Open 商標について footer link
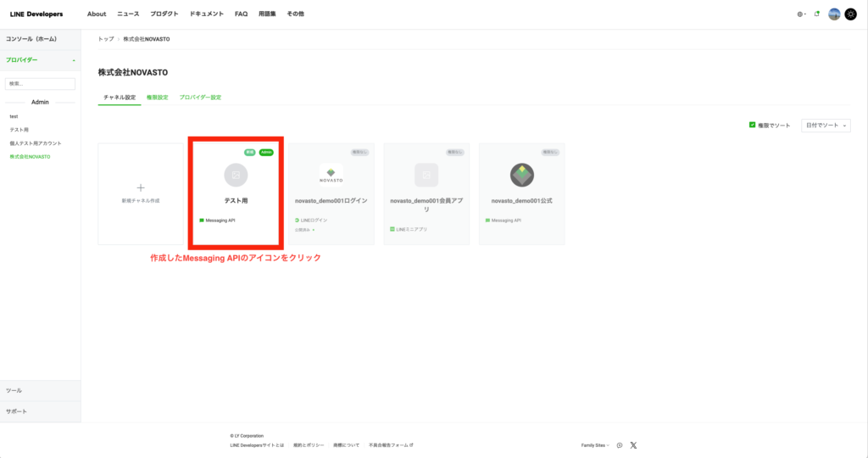Viewport: 868px width, 458px height. (x=346, y=445)
